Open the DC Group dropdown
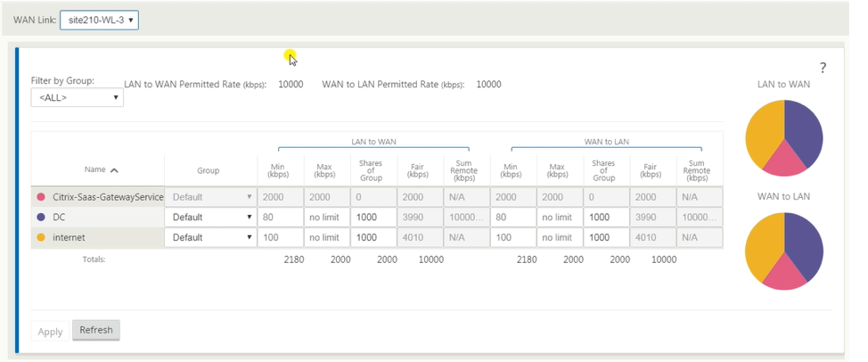 (x=210, y=217)
